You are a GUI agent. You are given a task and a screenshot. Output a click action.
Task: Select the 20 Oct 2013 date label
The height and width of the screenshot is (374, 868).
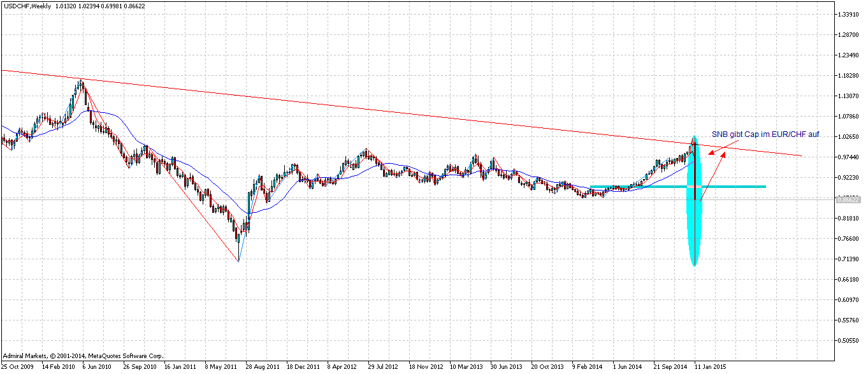[x=547, y=367]
